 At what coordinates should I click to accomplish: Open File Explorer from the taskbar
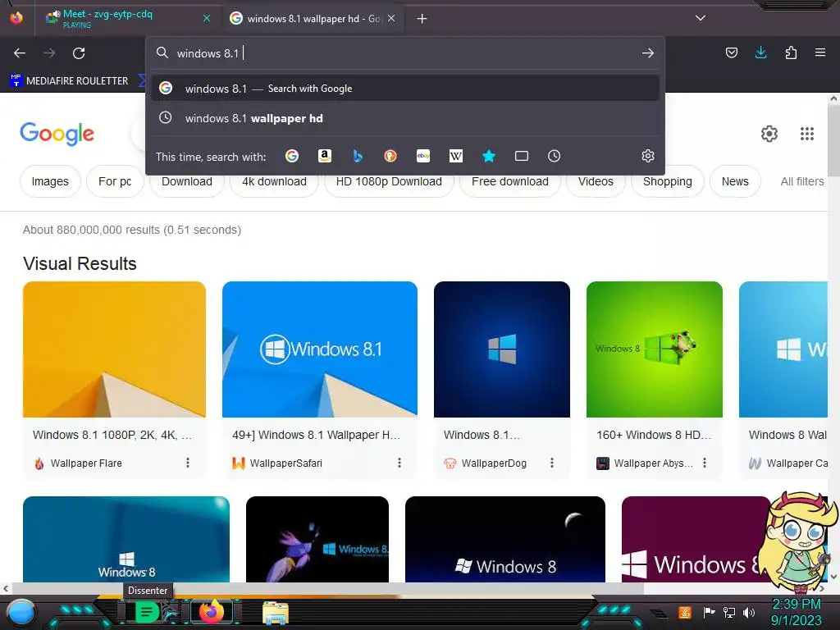coord(276,613)
